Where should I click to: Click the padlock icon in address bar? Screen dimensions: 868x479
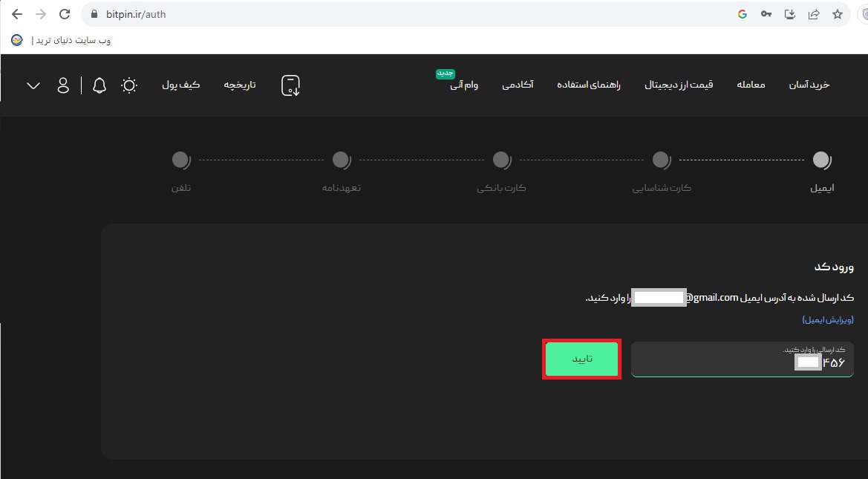pos(94,14)
